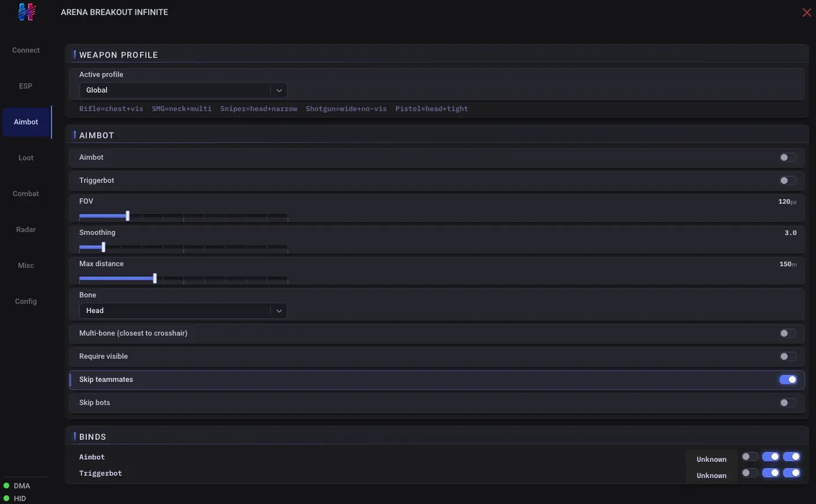Image resolution: width=816 pixels, height=504 pixels.
Task: Toggle the Require visible switch
Action: (x=788, y=356)
